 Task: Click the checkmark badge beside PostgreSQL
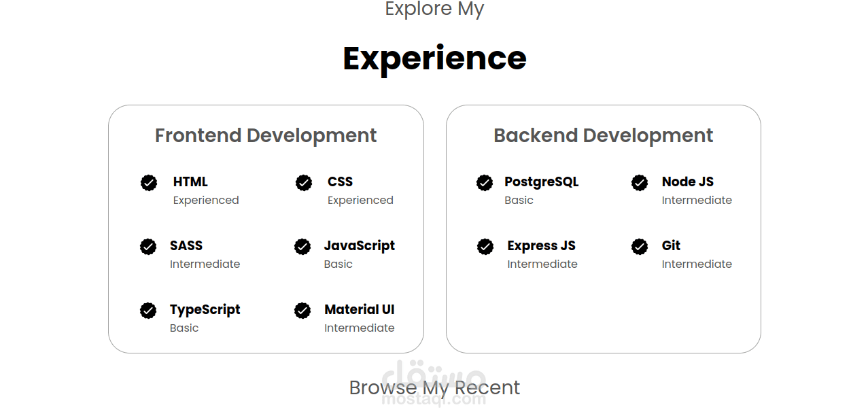pos(485,183)
